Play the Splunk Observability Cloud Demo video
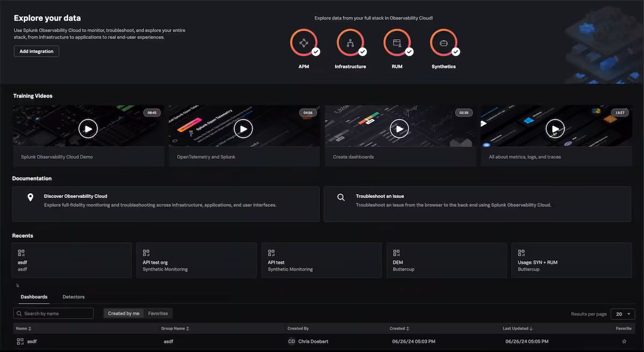Image resolution: width=644 pixels, height=352 pixels. (x=88, y=129)
